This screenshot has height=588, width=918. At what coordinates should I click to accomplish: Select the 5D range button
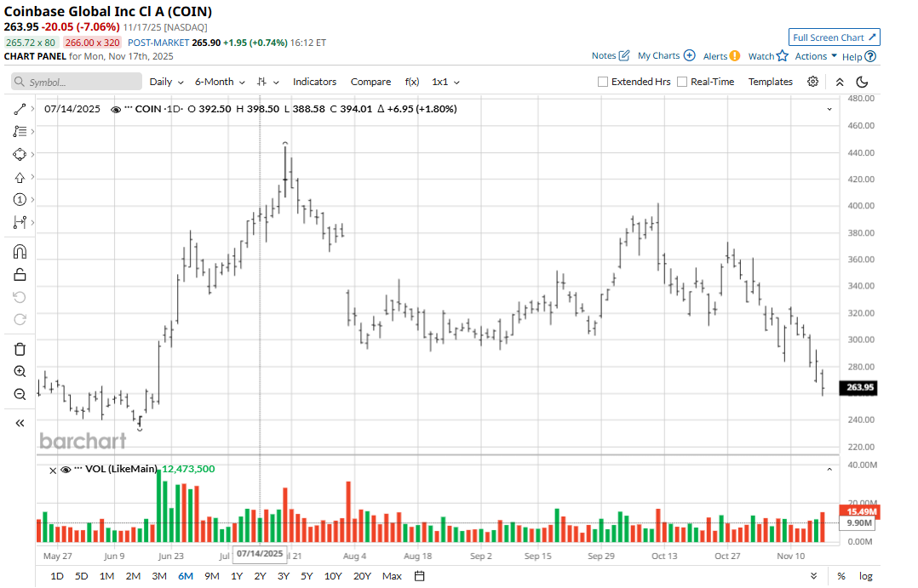[x=82, y=576]
